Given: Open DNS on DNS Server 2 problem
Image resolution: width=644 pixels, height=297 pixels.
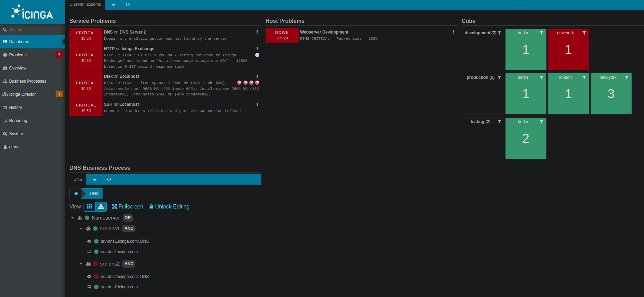Looking at the screenshot, I should pyautogui.click(x=125, y=32).
